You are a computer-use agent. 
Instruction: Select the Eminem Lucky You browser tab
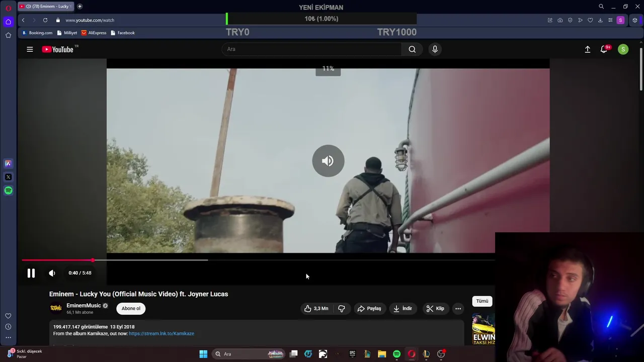46,7
